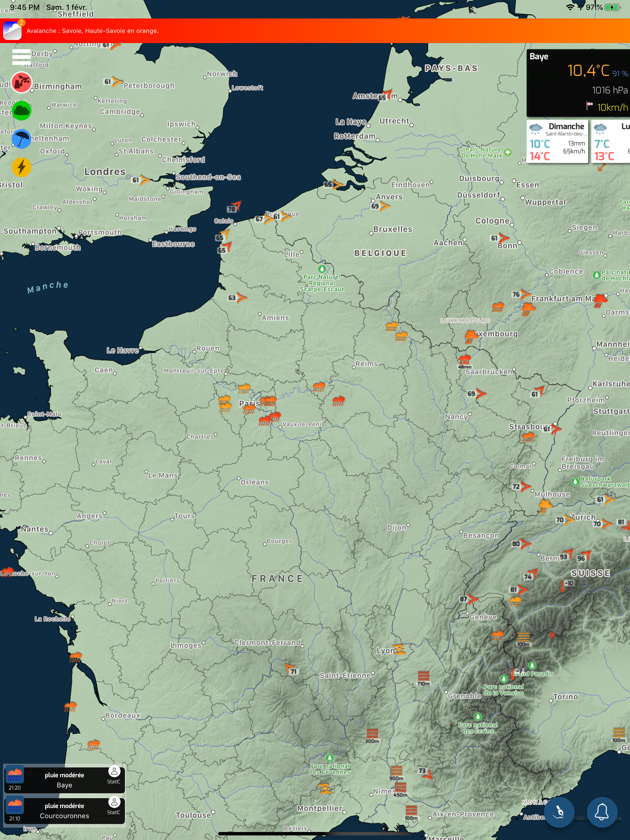Toggle the red weather station layer

point(21,82)
